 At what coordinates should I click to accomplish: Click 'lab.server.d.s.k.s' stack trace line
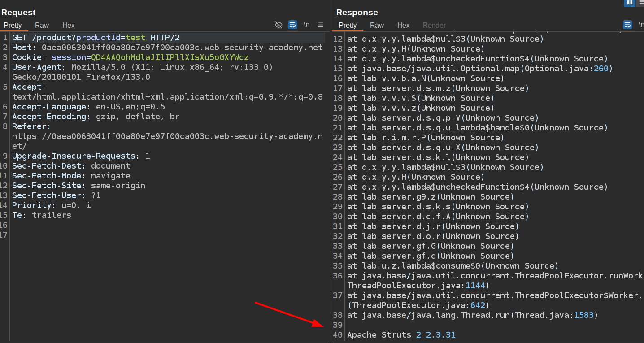click(438, 207)
